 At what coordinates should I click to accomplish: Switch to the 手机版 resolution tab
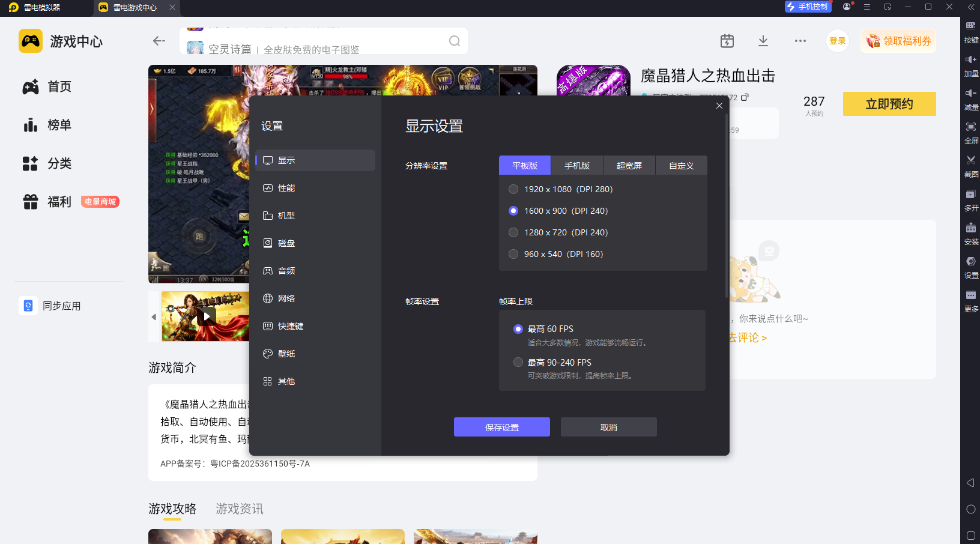(577, 165)
